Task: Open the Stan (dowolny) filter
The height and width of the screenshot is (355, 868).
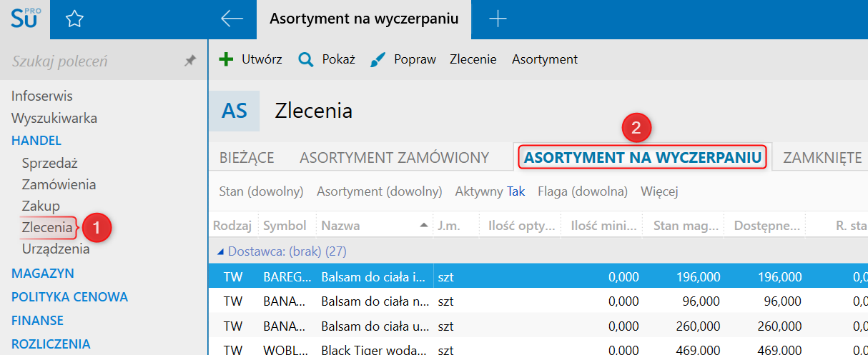Action: coord(261,191)
